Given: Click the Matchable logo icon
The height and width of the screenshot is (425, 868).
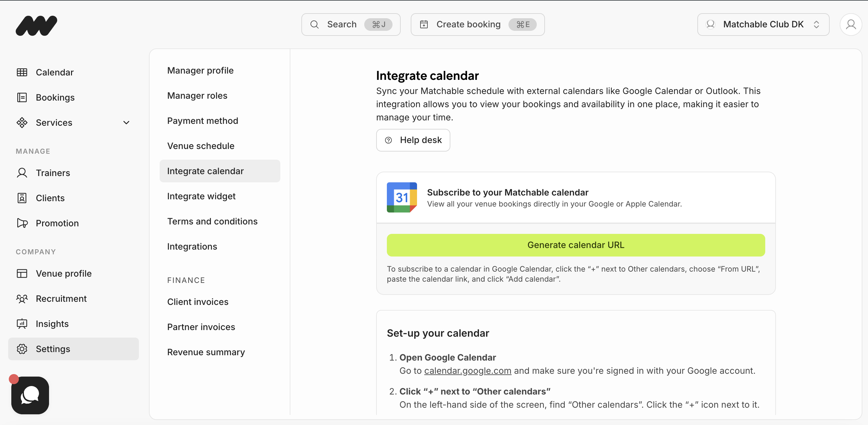Looking at the screenshot, I should click(x=36, y=25).
